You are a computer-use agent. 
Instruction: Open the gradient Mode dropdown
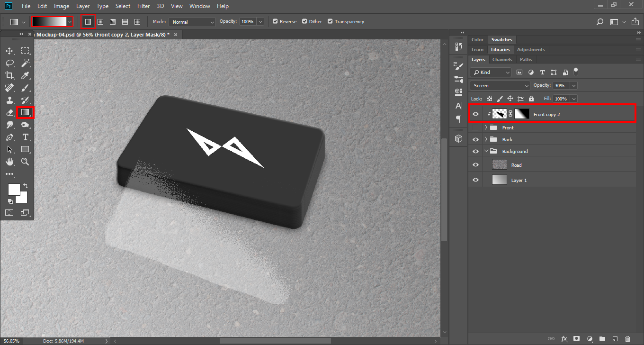point(192,22)
